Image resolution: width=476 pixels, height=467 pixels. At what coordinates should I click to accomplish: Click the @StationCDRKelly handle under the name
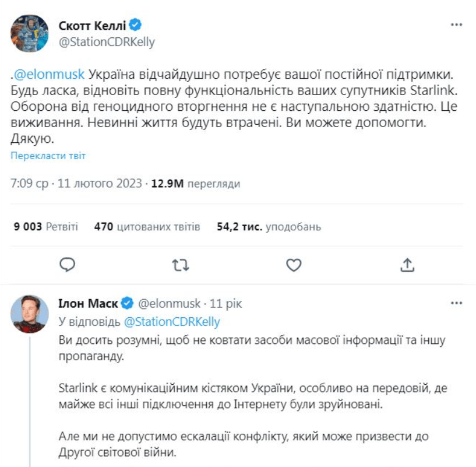click(x=107, y=42)
